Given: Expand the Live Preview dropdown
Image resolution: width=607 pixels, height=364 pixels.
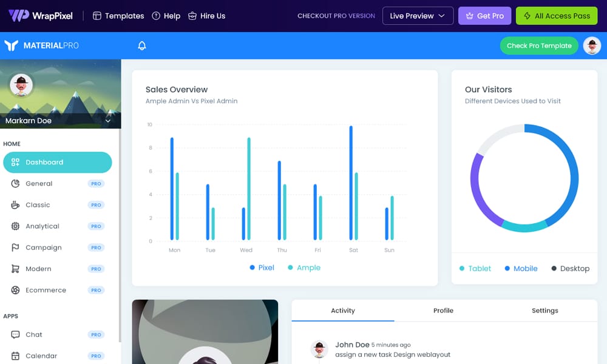Looking at the screenshot, I should coord(418,16).
